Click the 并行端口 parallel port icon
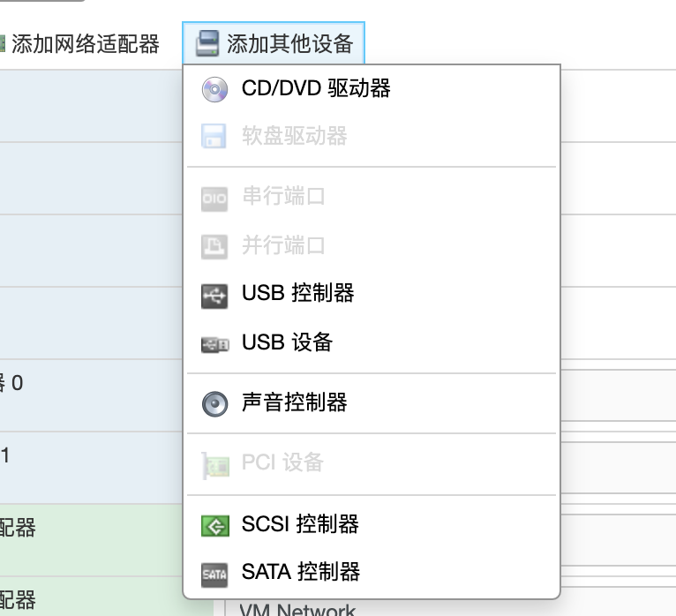Viewport: 676px width, 616px height. (214, 245)
